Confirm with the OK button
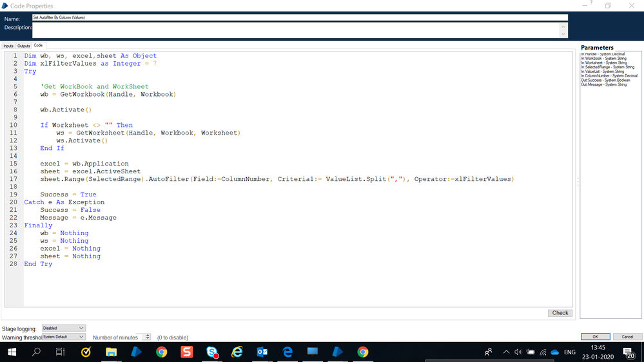The image size is (644, 362). click(595, 336)
